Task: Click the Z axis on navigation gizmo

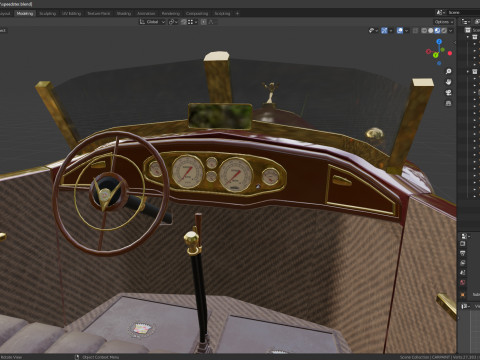Action: (439, 41)
